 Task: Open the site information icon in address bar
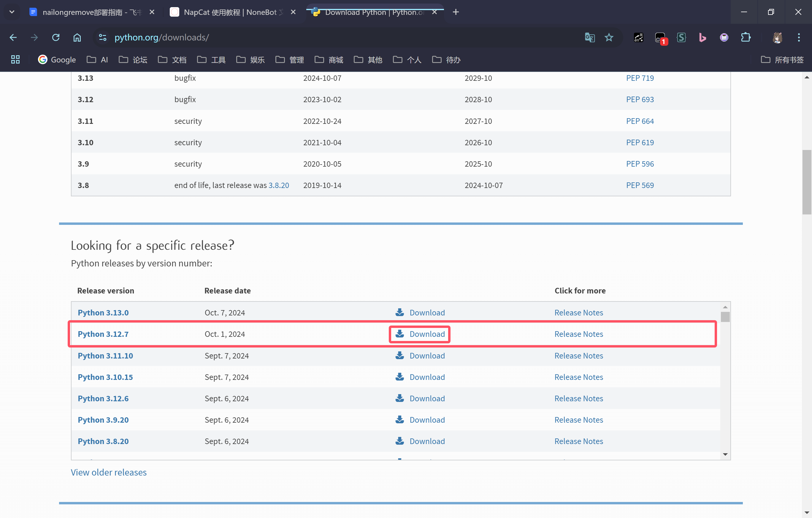click(x=102, y=37)
